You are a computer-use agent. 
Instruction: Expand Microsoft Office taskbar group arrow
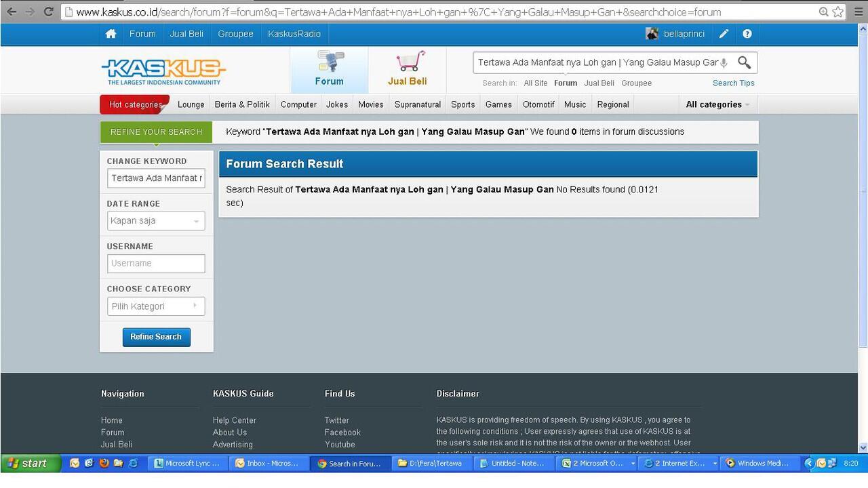[x=633, y=464]
